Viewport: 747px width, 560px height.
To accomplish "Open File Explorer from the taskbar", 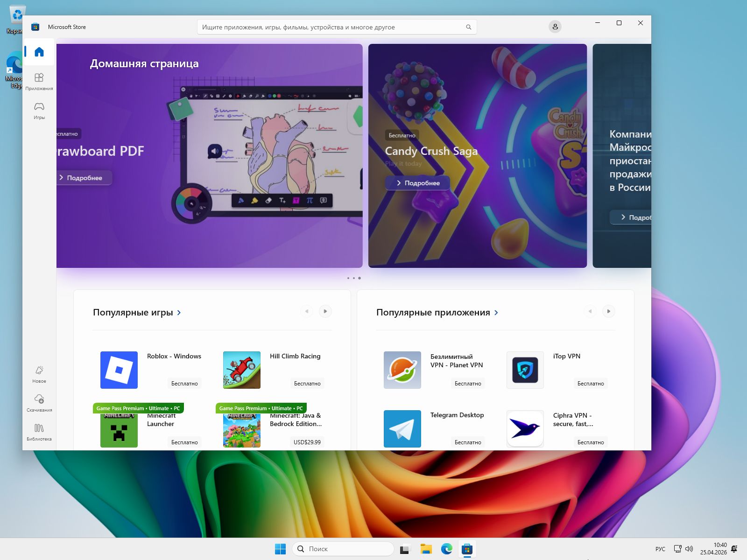I will tap(426, 549).
